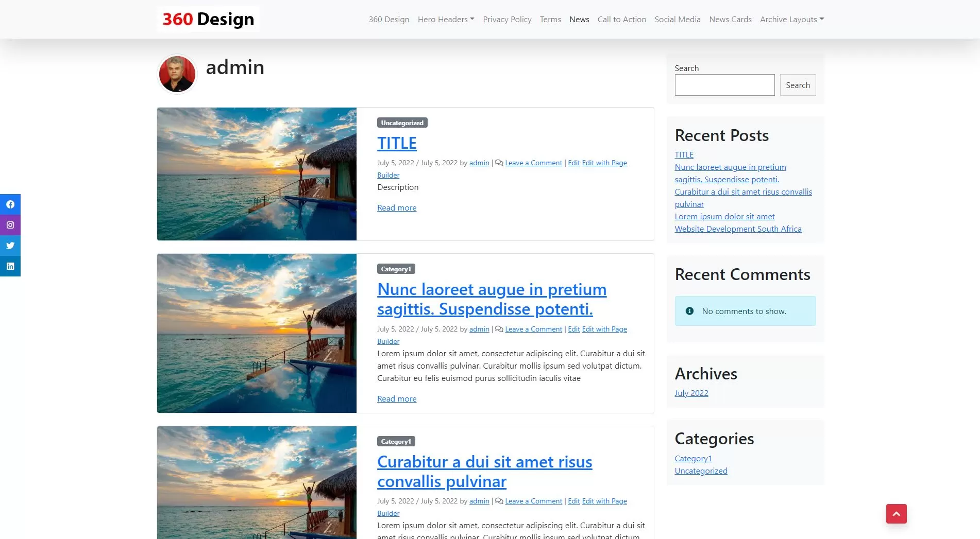The width and height of the screenshot is (980, 539).
Task: Click the red back-to-top arrow button
Action: pos(897,514)
